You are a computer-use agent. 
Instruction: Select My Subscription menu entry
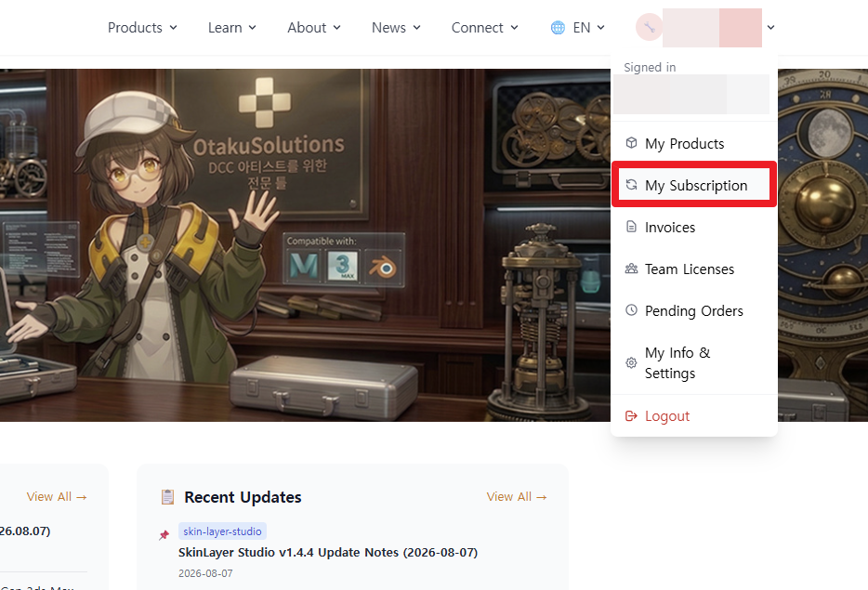tap(694, 185)
